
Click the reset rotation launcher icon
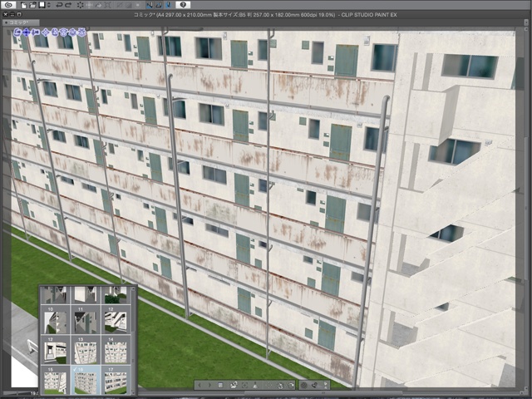291,385
